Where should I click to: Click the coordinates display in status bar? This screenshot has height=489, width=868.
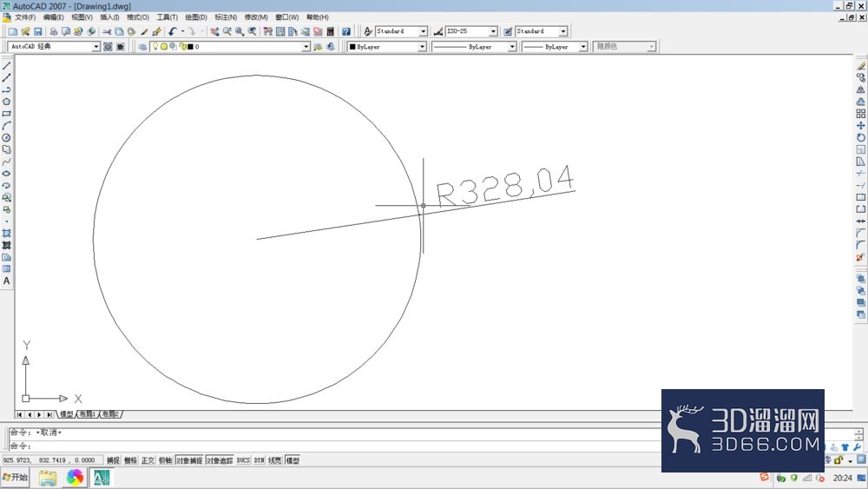(53, 460)
